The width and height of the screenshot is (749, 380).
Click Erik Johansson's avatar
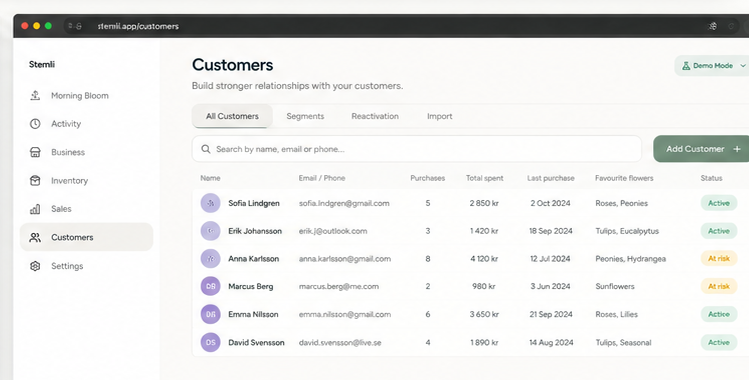[x=211, y=231]
